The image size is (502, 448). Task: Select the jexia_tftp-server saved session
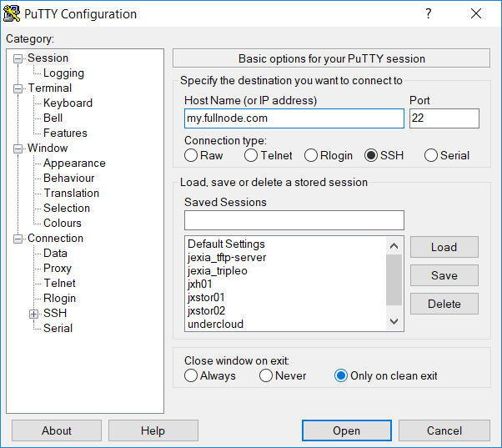[286, 258]
